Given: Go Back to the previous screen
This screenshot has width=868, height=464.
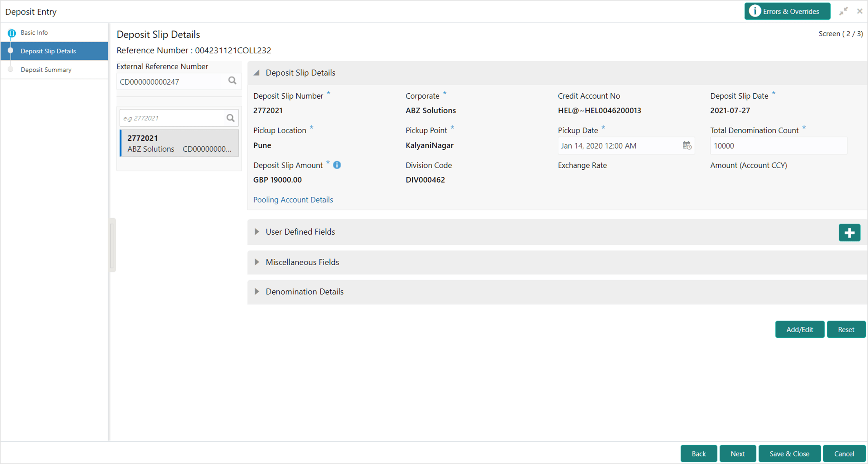Looking at the screenshot, I should tap(699, 454).
